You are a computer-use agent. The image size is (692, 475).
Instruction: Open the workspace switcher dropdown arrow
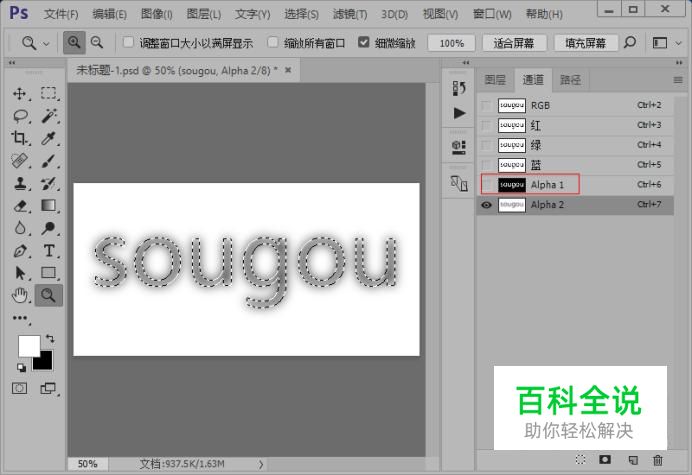pyautogui.click(x=679, y=43)
